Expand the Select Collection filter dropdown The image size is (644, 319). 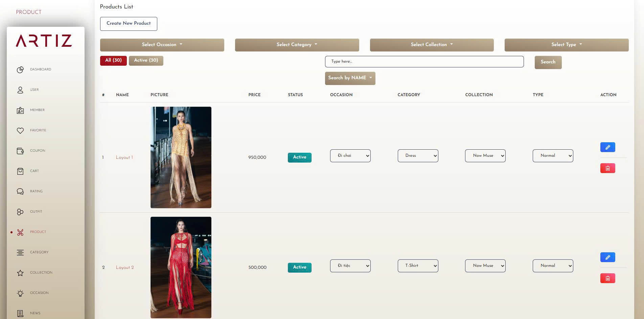tap(432, 45)
